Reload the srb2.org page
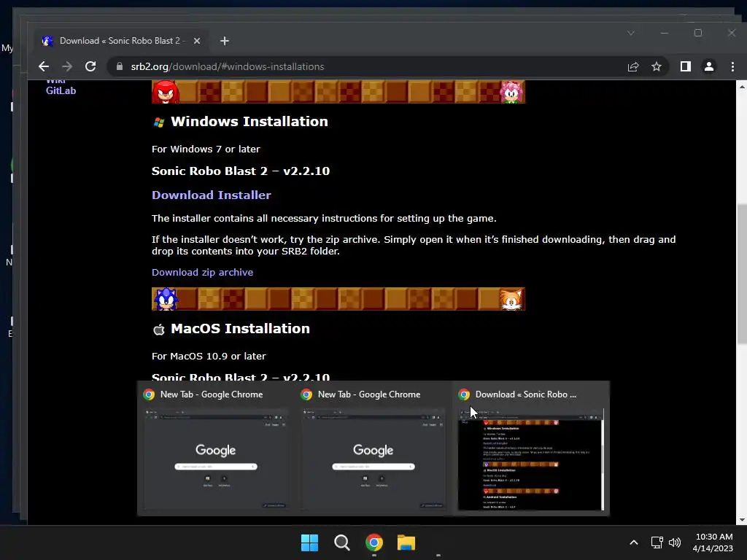 (x=90, y=66)
